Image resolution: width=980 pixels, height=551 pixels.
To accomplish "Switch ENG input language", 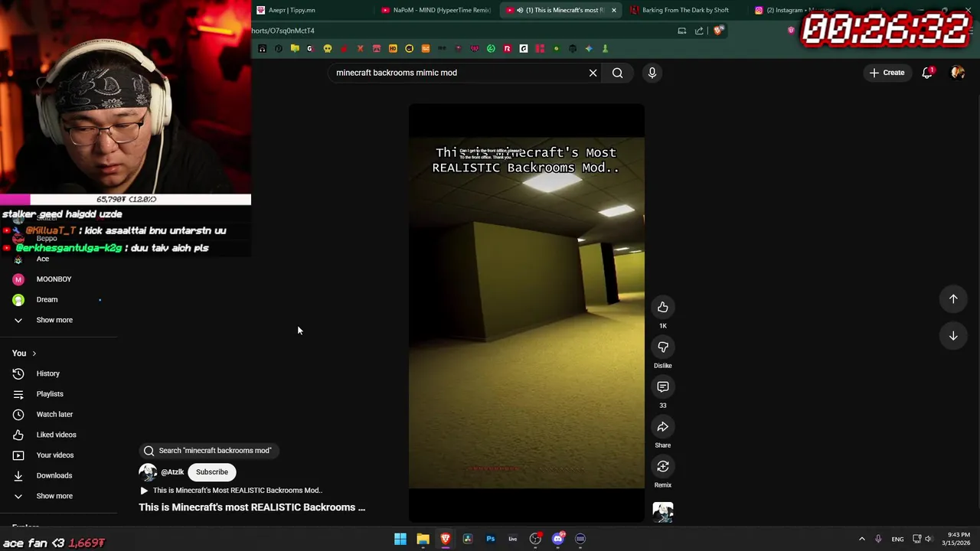I will click(x=897, y=539).
